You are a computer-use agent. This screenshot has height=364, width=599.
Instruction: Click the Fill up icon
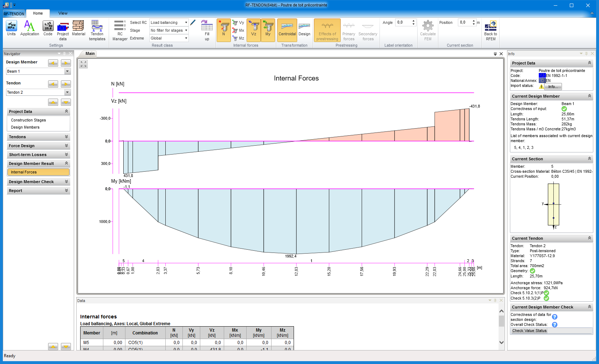point(207,30)
